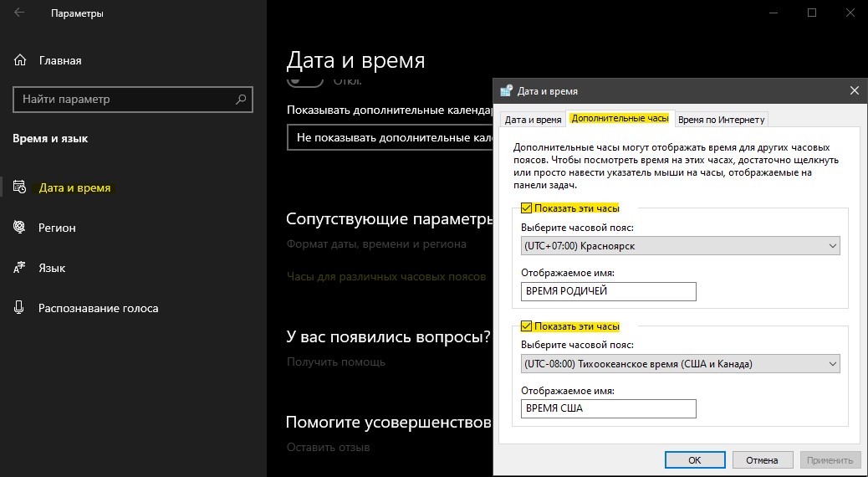The image size is (868, 477).
Task: Click the Регион globe icon in sidebar
Action: (19, 227)
